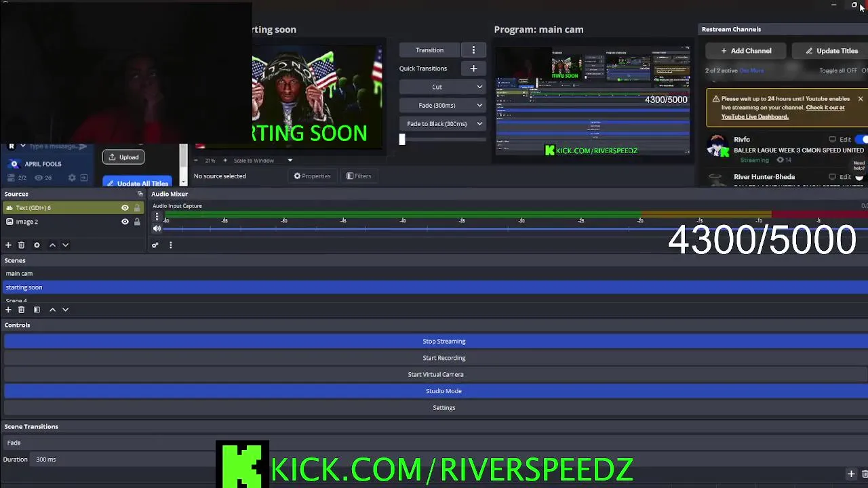Adjust Audio Input Capture volume slider
The image size is (868, 488).
pyautogui.click(x=515, y=229)
